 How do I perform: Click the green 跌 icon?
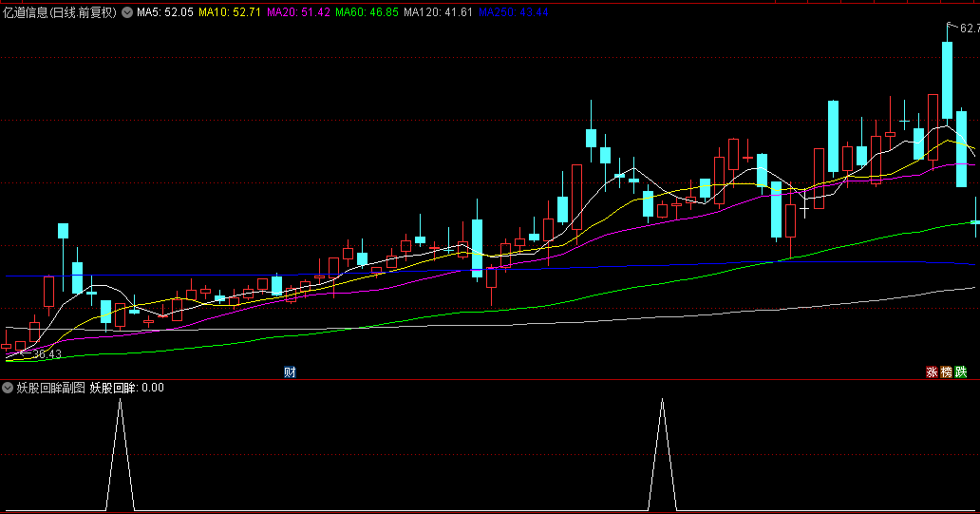[x=960, y=371]
